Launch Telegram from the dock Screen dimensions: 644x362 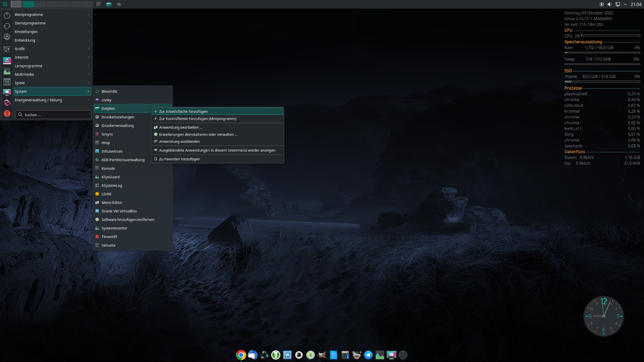click(368, 355)
